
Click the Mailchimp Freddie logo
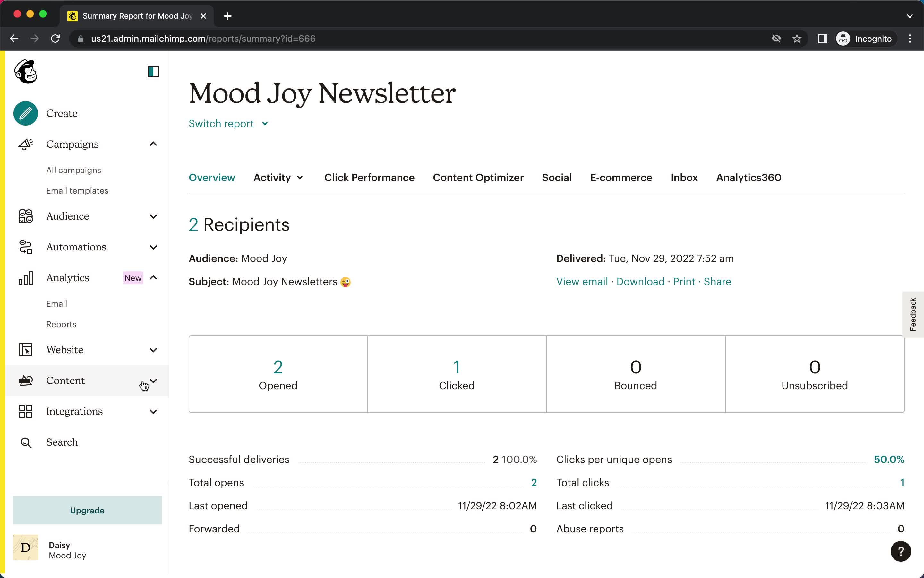[x=26, y=72]
